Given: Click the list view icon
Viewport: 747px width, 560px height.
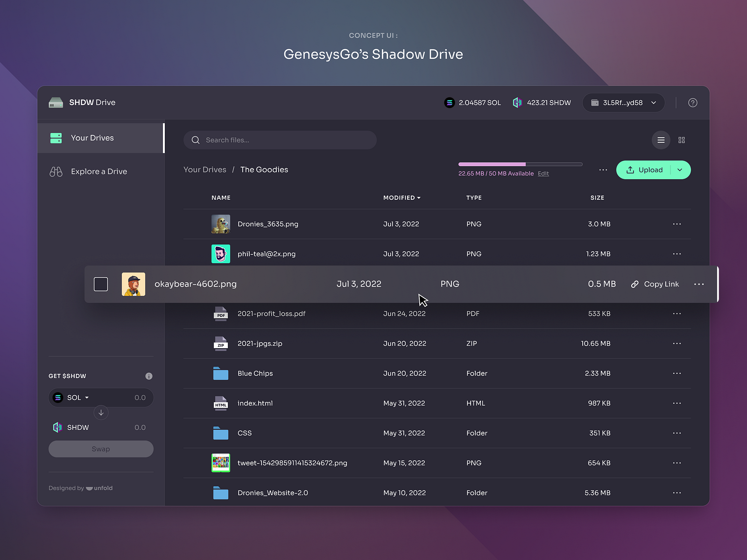Looking at the screenshot, I should (661, 140).
